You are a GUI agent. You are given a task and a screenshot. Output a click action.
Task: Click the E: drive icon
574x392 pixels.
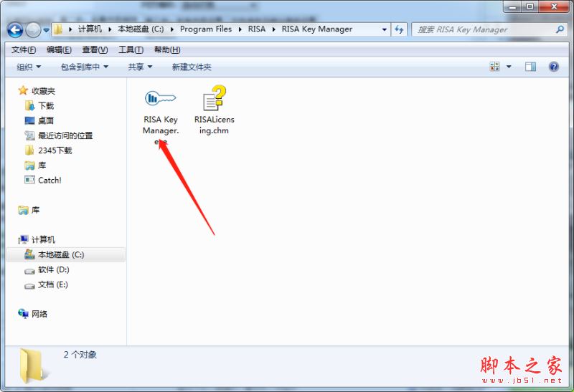click(29, 286)
